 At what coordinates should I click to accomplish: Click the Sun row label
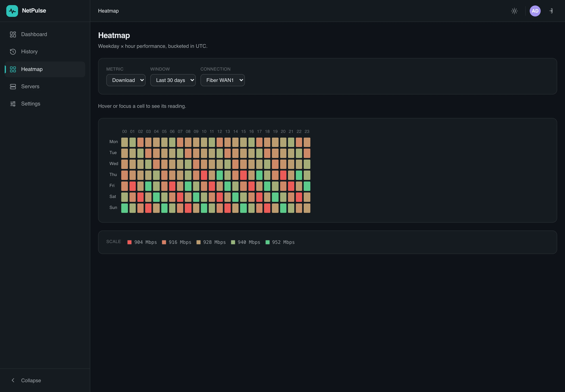coord(113,208)
